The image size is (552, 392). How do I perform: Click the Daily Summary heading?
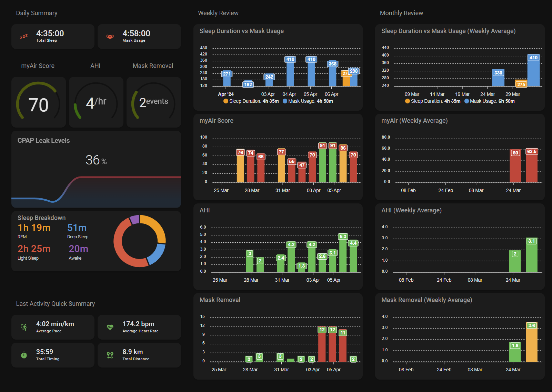[37, 13]
